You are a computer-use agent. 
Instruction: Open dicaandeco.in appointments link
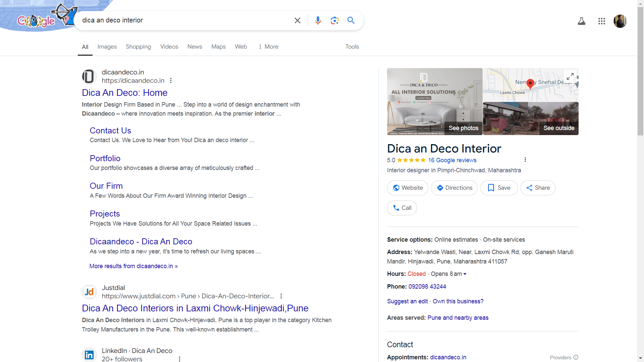448,357
